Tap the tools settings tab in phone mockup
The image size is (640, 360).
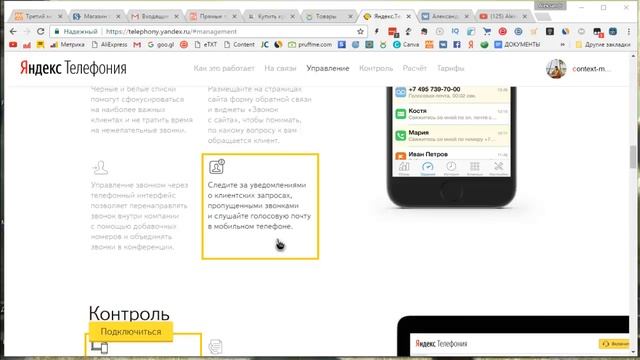click(498, 168)
